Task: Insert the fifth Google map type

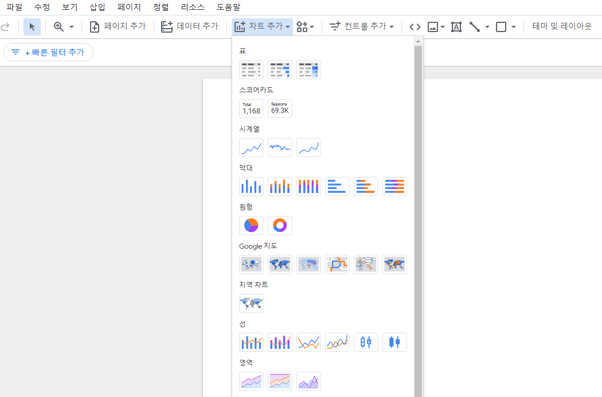Action: [366, 265]
